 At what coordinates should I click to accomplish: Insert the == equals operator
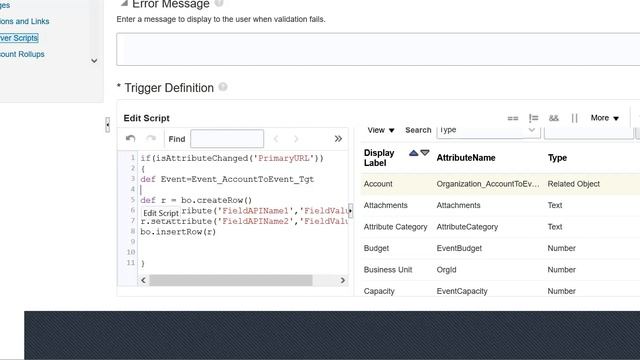[x=513, y=118]
